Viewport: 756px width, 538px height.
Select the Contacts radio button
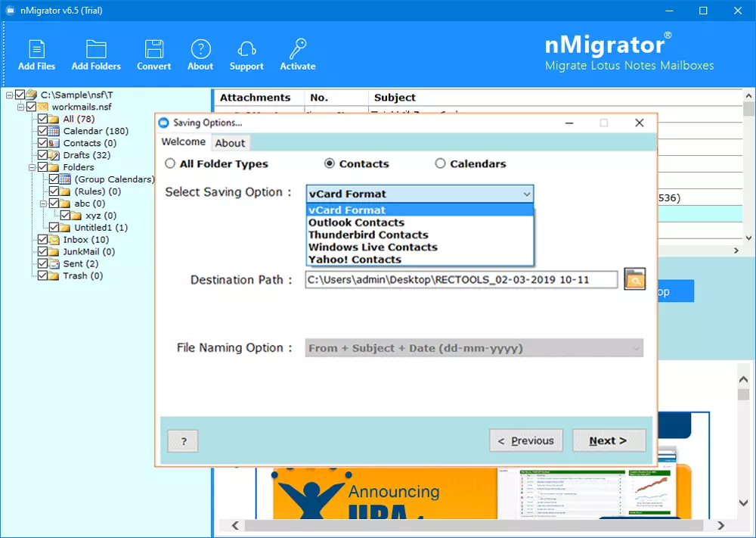coord(330,163)
